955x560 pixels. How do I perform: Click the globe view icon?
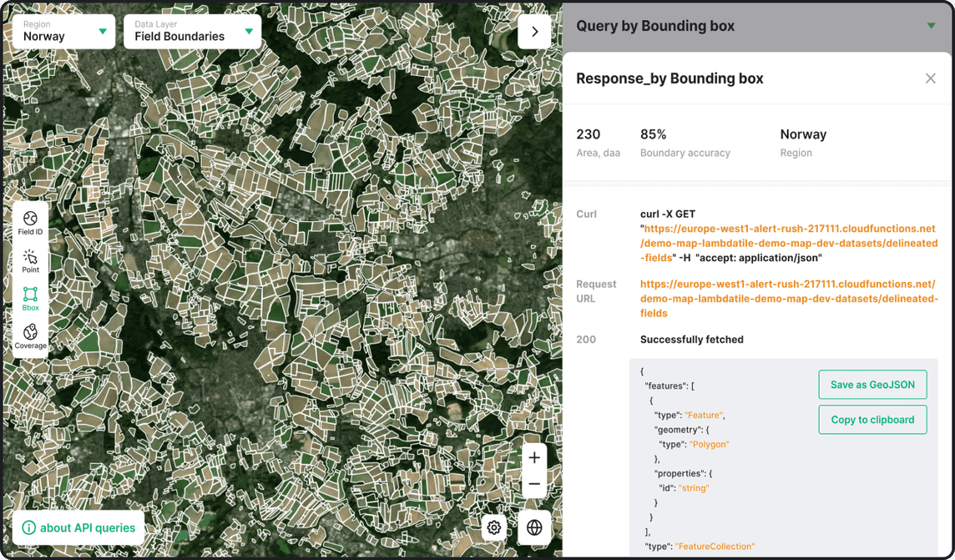pos(534,527)
